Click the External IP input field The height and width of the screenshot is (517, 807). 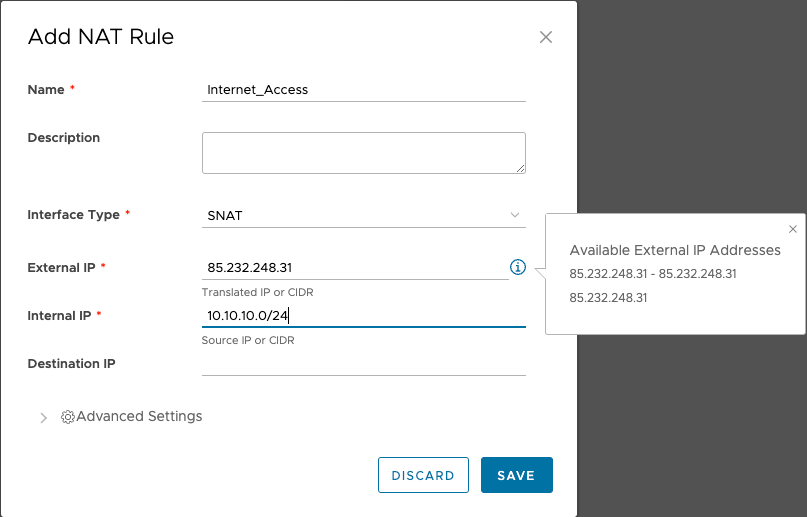point(354,267)
